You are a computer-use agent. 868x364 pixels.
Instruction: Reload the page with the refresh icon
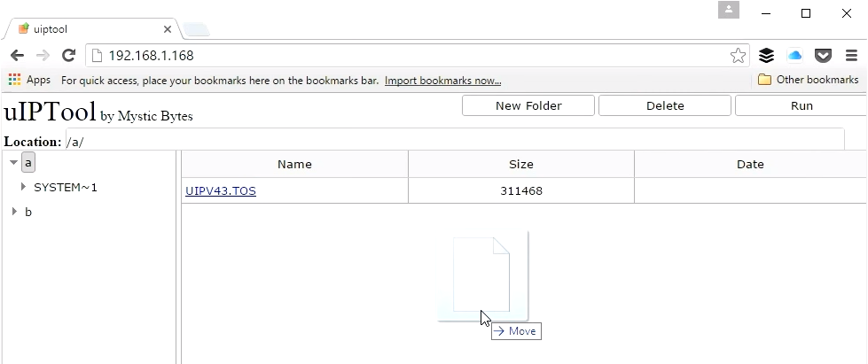(68, 55)
